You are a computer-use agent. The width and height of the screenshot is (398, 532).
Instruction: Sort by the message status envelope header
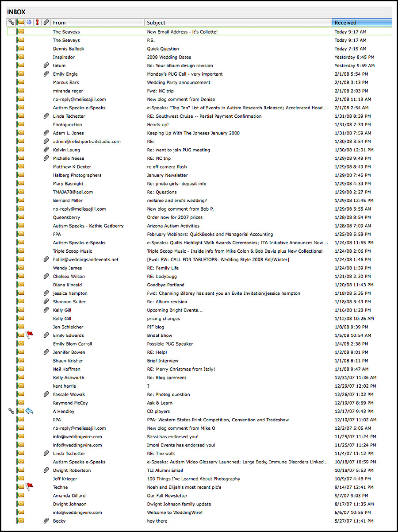click(x=20, y=22)
